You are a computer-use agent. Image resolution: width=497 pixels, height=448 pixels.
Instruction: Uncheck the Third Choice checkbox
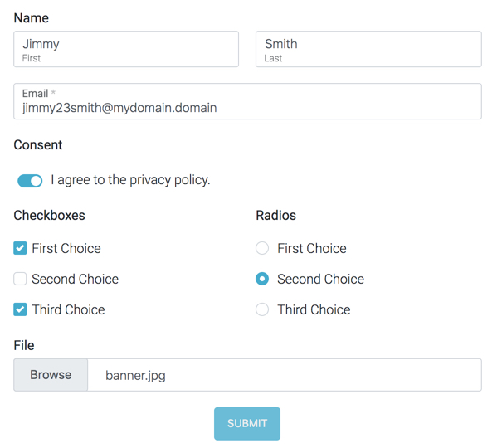coord(20,309)
